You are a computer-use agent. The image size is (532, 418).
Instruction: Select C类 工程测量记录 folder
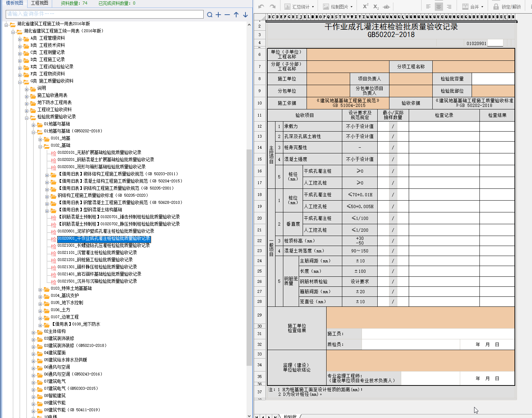(48, 52)
